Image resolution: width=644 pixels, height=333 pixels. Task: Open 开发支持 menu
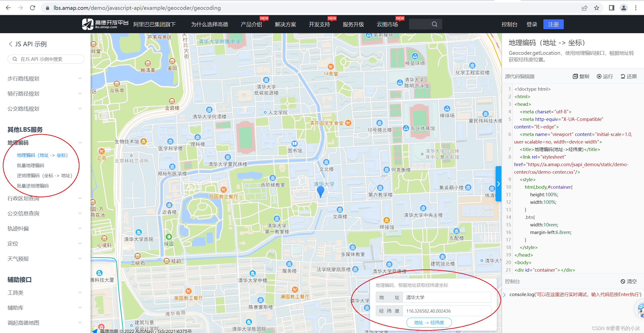pyautogui.click(x=319, y=24)
